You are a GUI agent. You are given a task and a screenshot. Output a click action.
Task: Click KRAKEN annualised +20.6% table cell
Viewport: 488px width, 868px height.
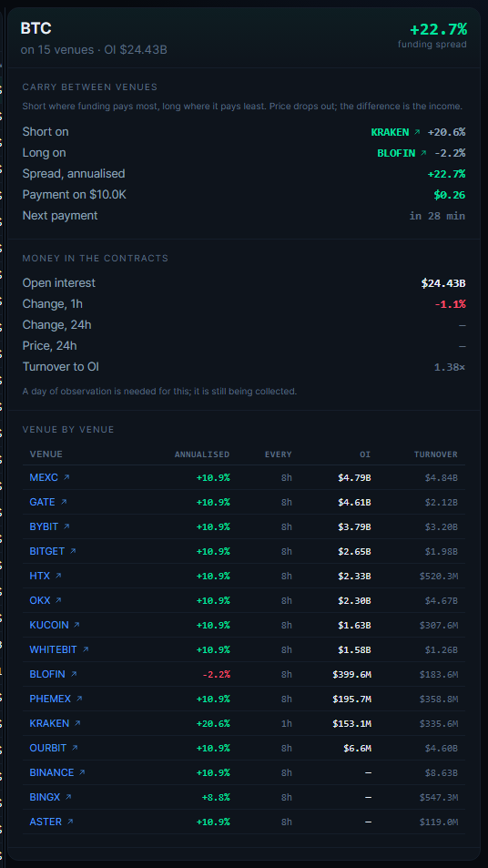point(213,723)
